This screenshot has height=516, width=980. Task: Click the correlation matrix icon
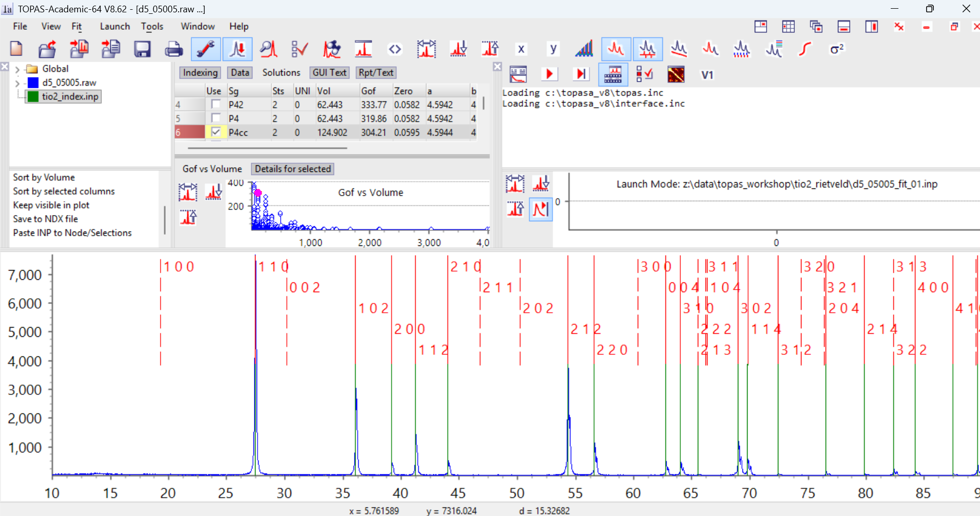click(x=676, y=74)
